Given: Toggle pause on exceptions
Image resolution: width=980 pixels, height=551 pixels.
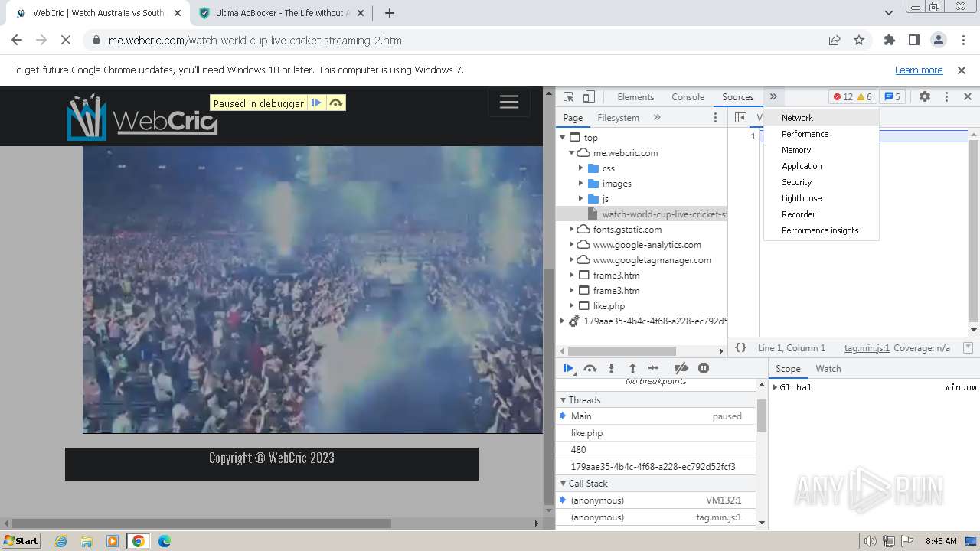Looking at the screenshot, I should [704, 368].
